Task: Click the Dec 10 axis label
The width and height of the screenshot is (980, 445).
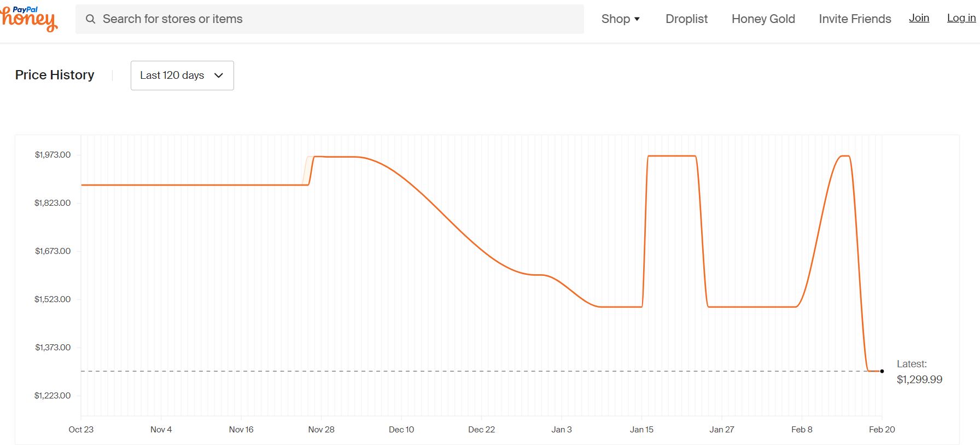Action: point(401,430)
